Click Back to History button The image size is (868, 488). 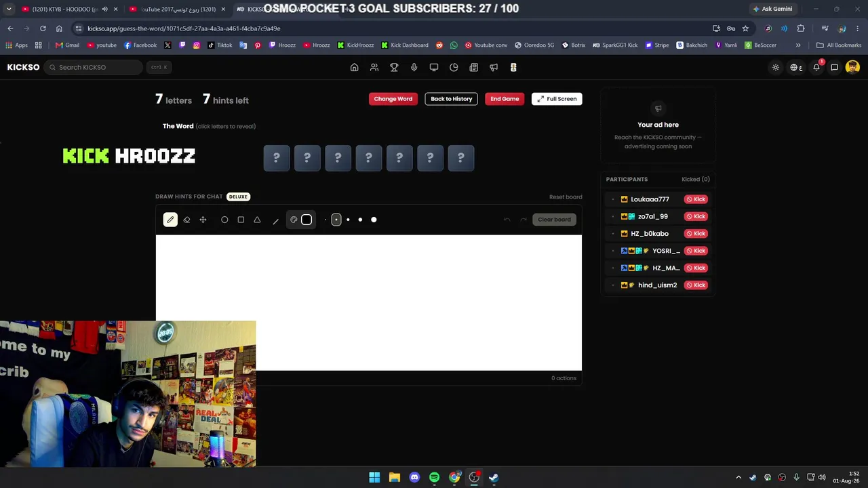point(451,99)
